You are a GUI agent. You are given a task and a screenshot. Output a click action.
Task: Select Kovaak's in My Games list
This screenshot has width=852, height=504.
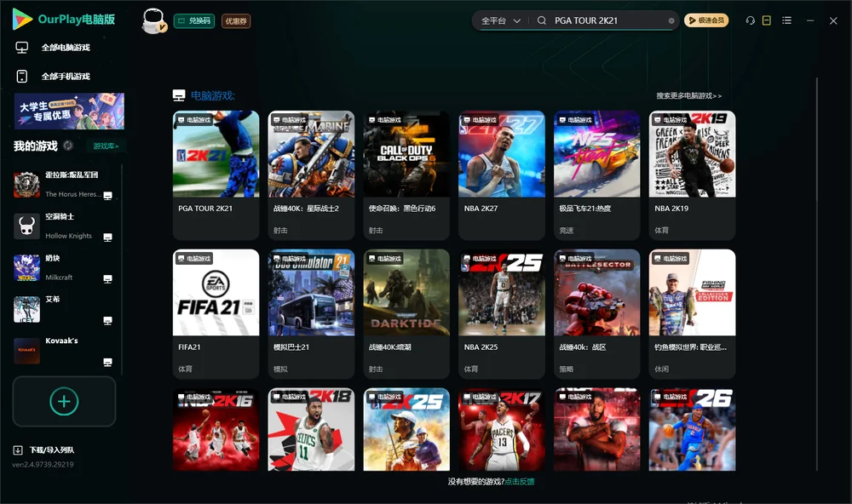(x=64, y=351)
